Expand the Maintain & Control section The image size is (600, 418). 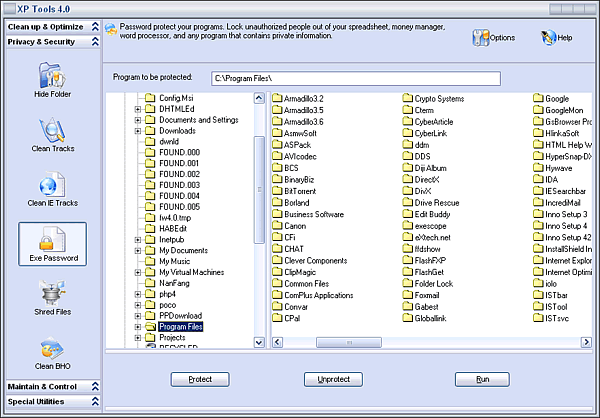coord(95,386)
